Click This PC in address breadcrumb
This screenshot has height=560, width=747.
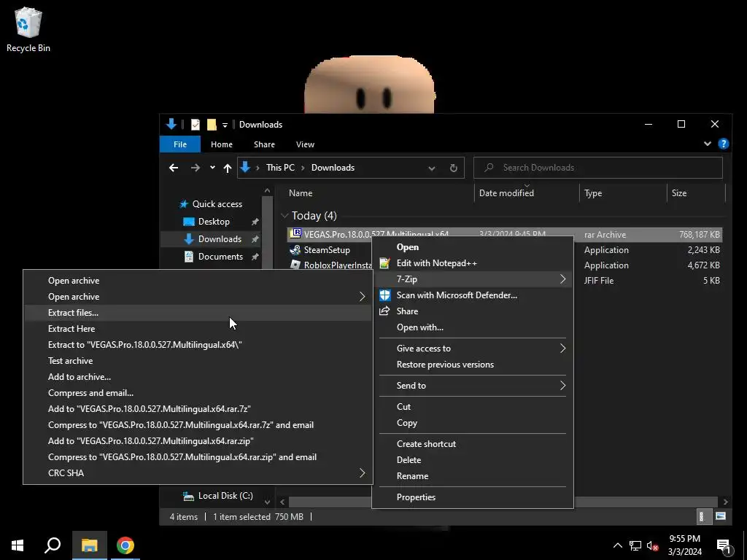280,168
